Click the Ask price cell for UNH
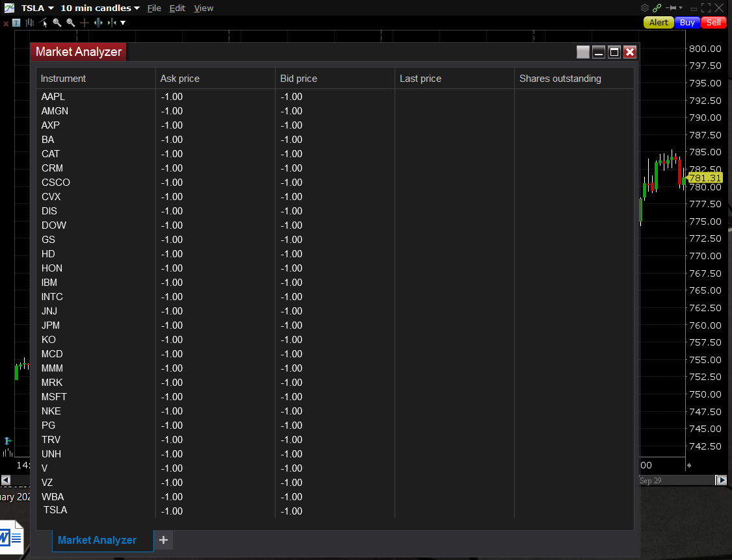The width and height of the screenshot is (732, 560). [x=215, y=454]
